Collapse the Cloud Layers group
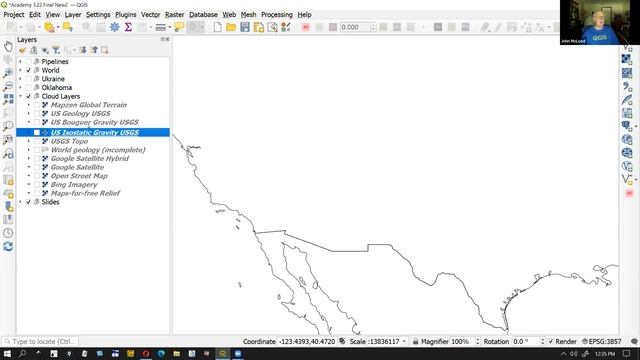 (x=20, y=96)
